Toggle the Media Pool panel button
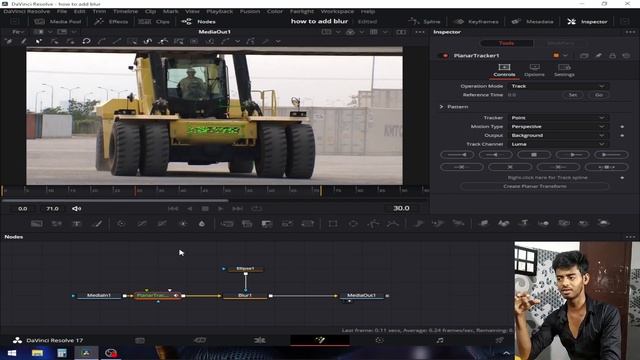Viewport: 640px width, 360px height. (x=58, y=22)
